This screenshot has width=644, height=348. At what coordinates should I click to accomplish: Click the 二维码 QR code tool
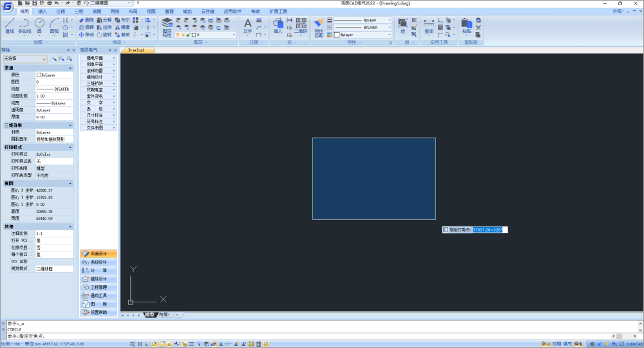point(301,26)
